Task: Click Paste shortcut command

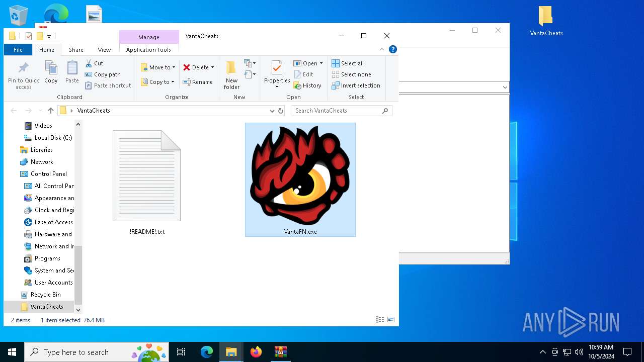Action: coord(108,85)
